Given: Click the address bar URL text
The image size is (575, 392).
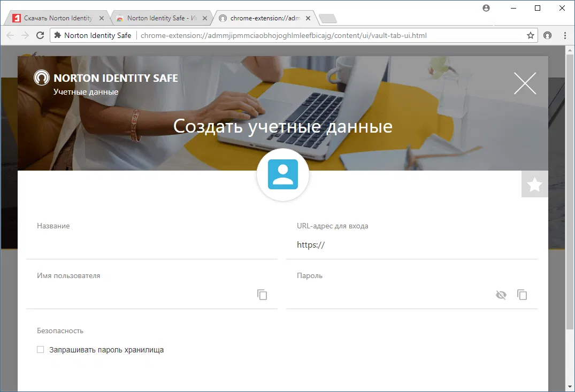Looking at the screenshot, I should [283, 35].
